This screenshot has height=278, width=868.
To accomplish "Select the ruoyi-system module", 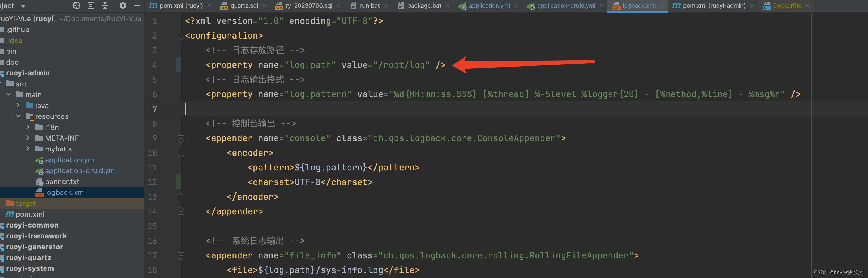I will tap(30, 268).
